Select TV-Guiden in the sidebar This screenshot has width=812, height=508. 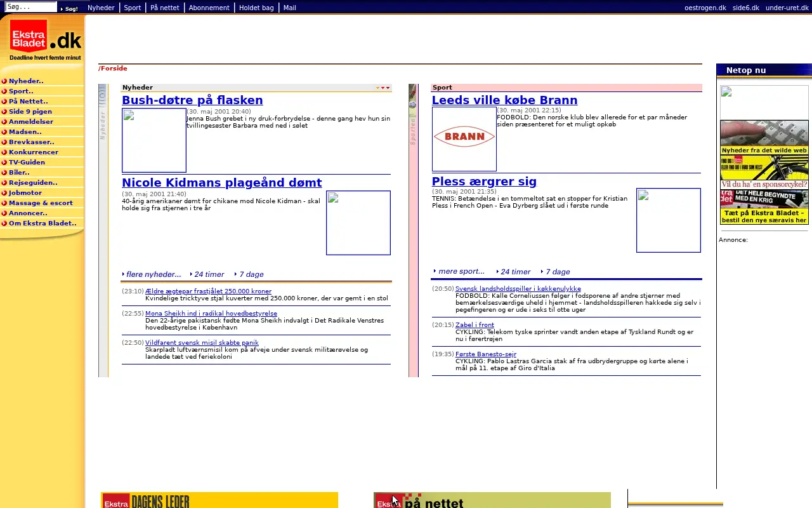click(27, 162)
